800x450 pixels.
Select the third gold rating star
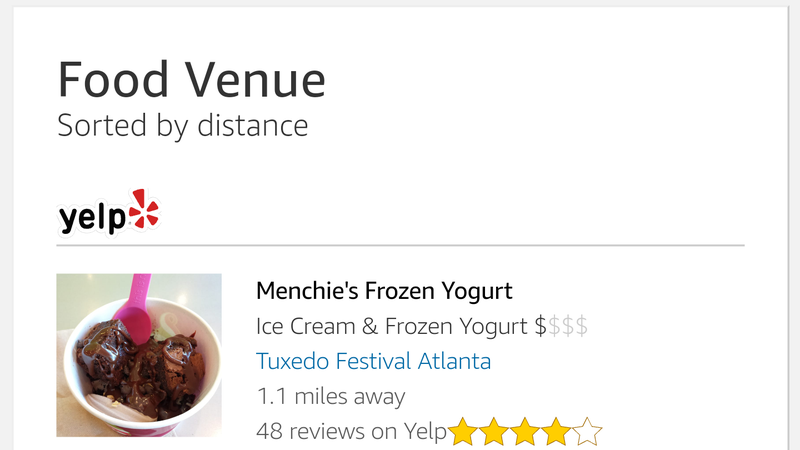point(525,432)
